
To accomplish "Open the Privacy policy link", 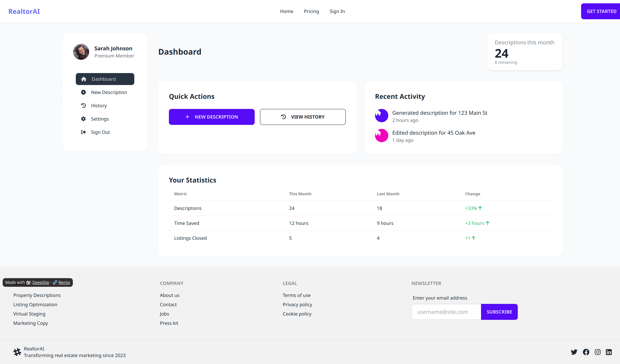I will 297,305.
